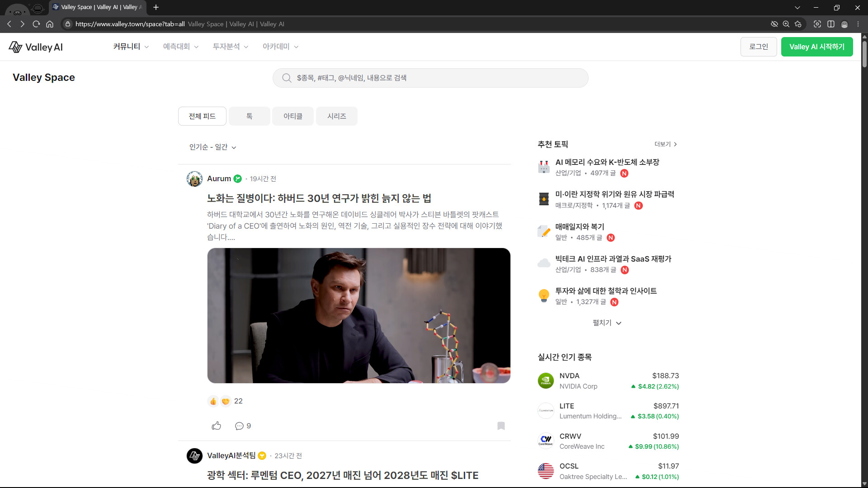Click the CoreWeave CRWV logo icon
The height and width of the screenshot is (488, 868).
(x=546, y=441)
